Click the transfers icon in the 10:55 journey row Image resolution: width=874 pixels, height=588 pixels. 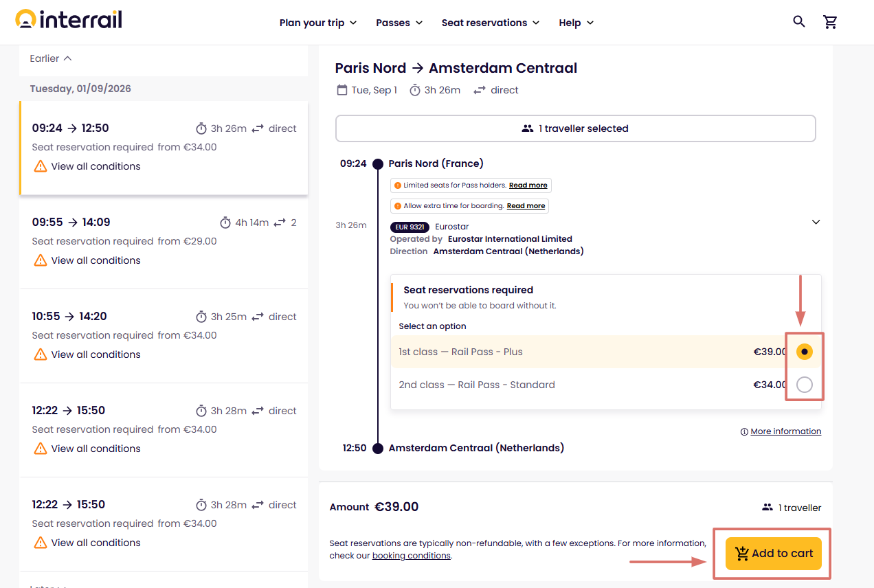point(258,317)
